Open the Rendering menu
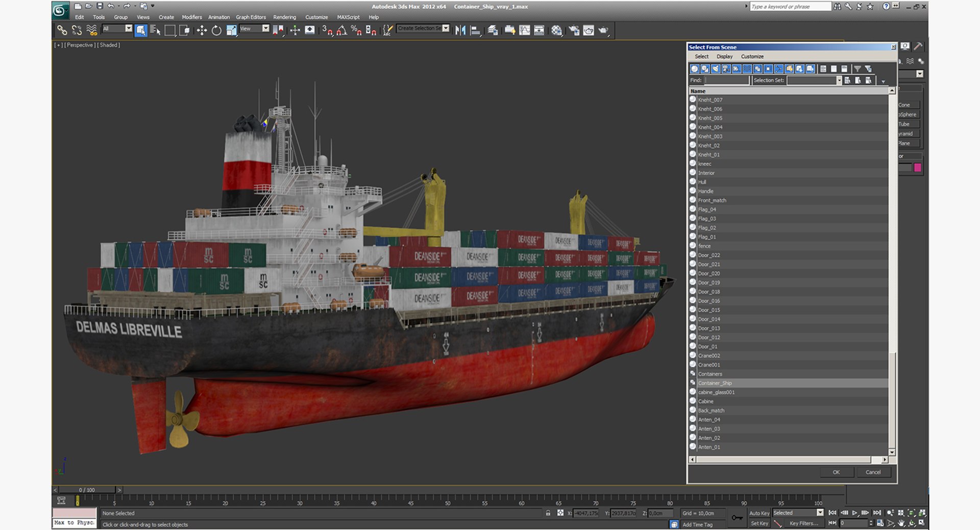The image size is (980, 530). [x=284, y=17]
